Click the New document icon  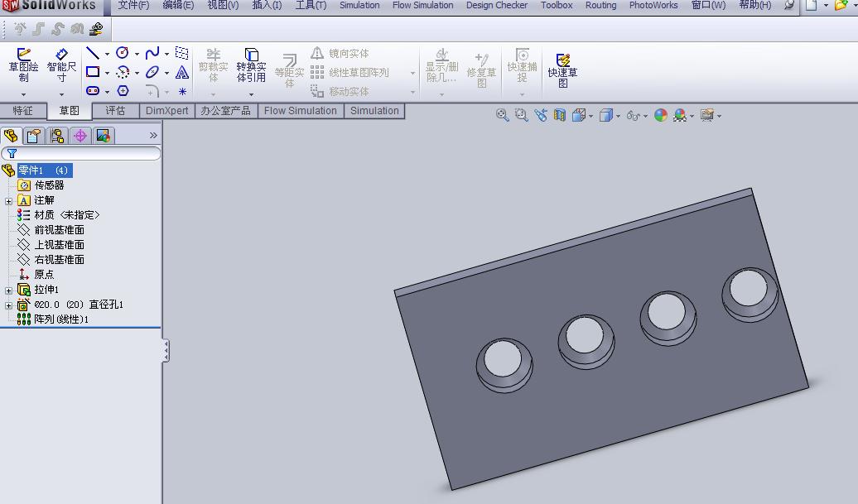[812, 6]
